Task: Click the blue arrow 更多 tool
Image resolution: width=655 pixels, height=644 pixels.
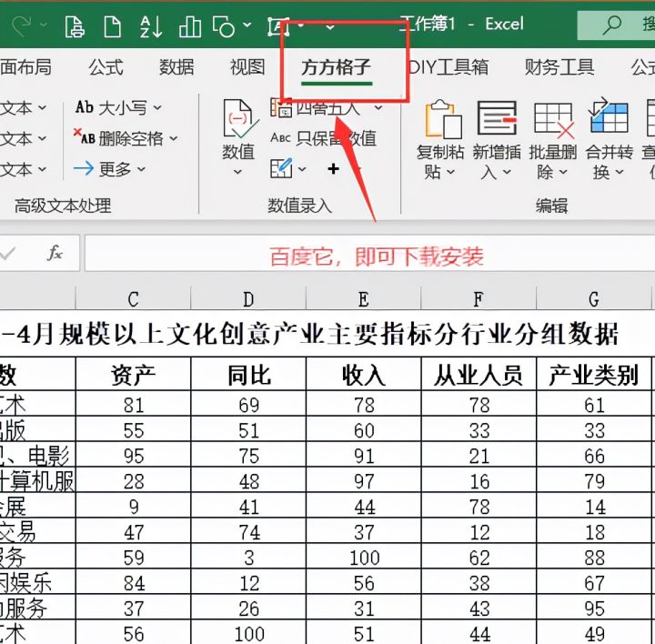Action: [102, 168]
